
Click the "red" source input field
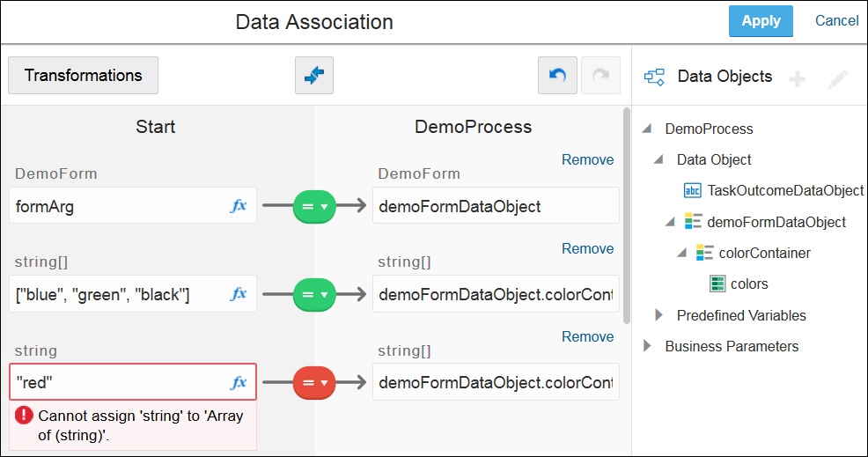[x=119, y=382]
